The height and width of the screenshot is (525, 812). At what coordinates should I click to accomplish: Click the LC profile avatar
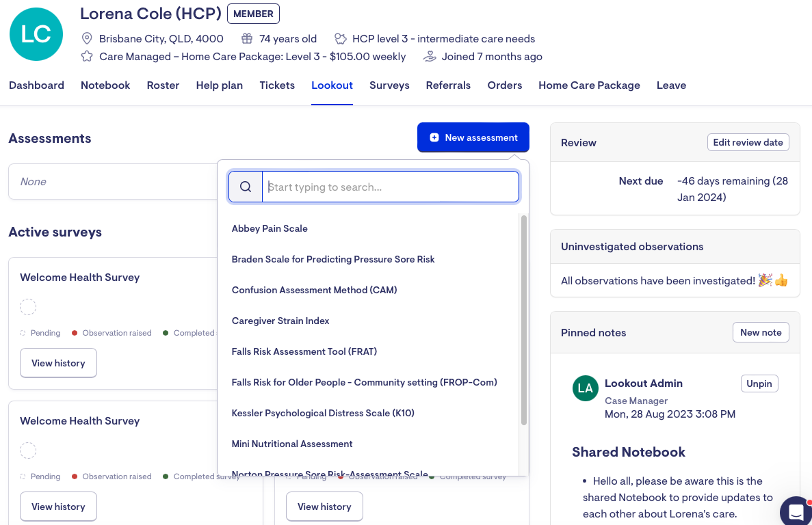tap(36, 34)
